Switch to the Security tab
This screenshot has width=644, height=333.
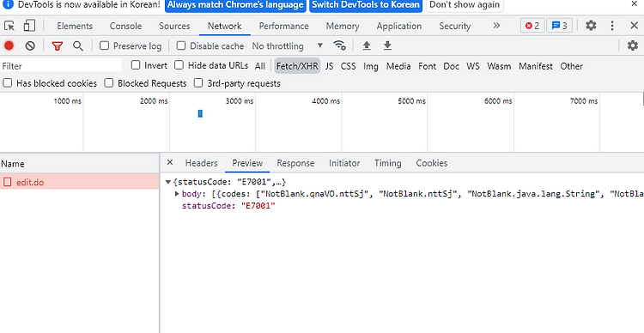click(454, 26)
